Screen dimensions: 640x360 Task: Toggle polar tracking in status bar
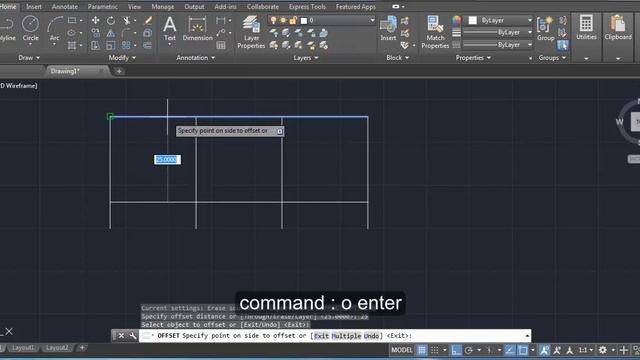[469, 350]
